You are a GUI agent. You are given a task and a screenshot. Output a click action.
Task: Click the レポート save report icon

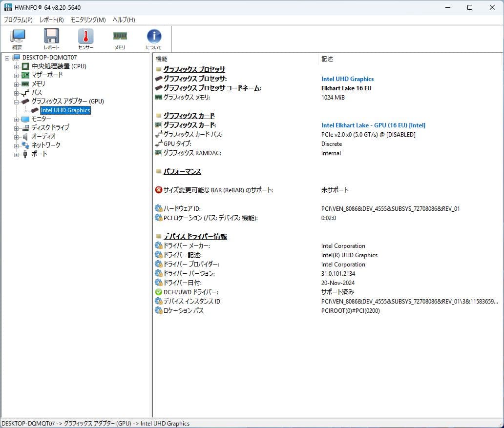(x=51, y=39)
